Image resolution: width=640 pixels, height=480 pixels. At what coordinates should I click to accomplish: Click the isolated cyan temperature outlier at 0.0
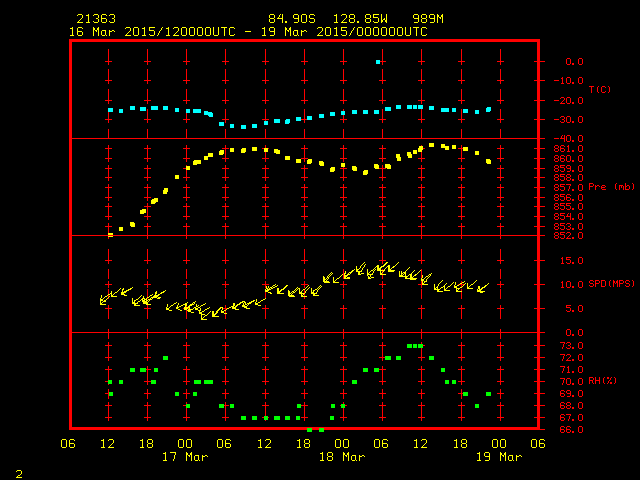378,62
